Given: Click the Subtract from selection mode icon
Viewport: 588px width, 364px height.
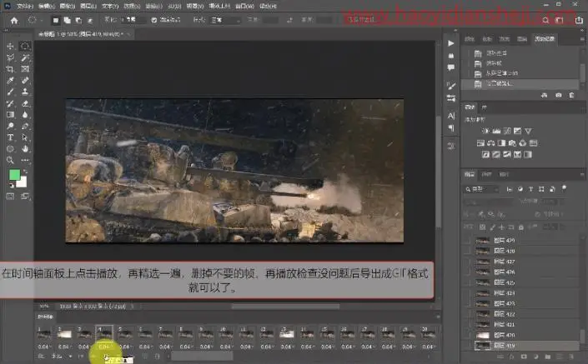Looking at the screenshot, I should pos(78,20).
